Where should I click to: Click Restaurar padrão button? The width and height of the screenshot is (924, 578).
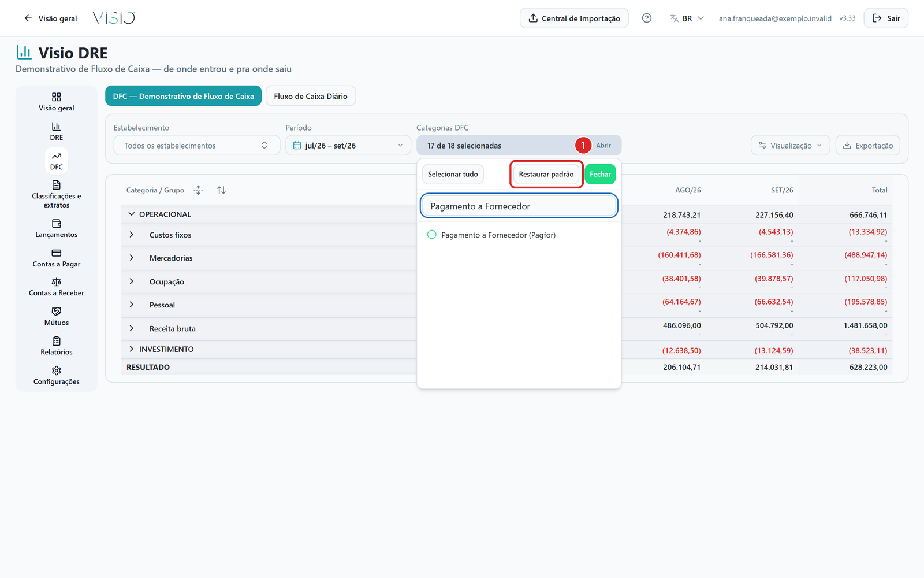click(546, 174)
